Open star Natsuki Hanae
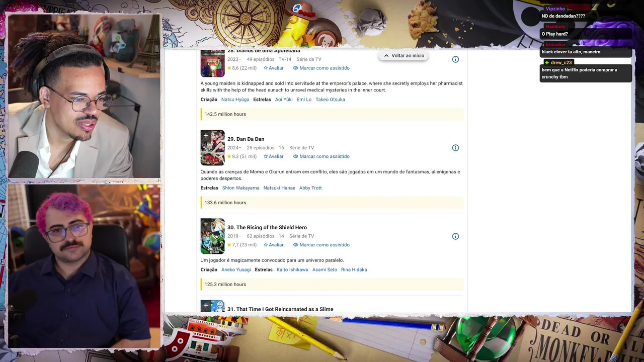The image size is (644, 362). pos(279,188)
